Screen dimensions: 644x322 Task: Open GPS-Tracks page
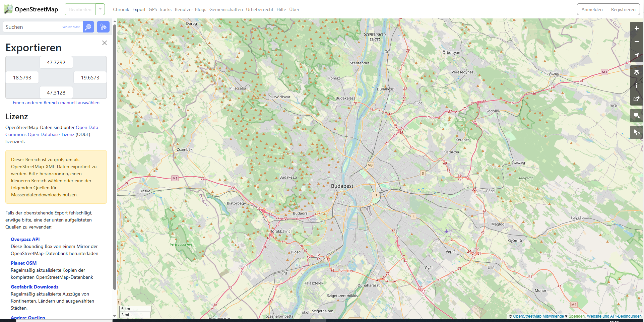(x=160, y=9)
